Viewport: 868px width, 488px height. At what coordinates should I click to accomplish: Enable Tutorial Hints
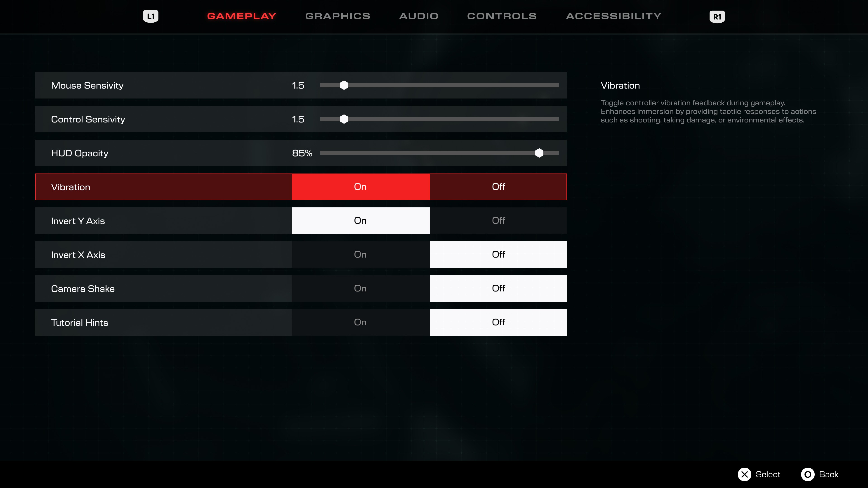point(360,322)
